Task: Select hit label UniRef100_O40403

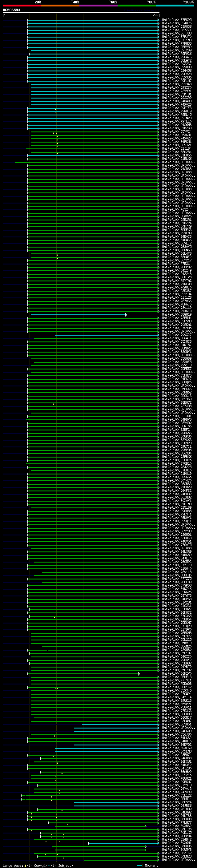Action: pos(177,101)
